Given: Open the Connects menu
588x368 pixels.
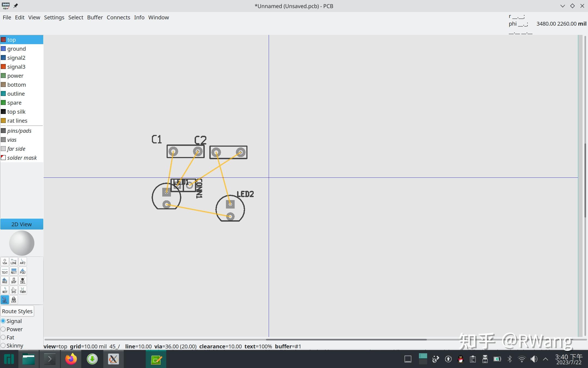Looking at the screenshot, I should click(118, 17).
